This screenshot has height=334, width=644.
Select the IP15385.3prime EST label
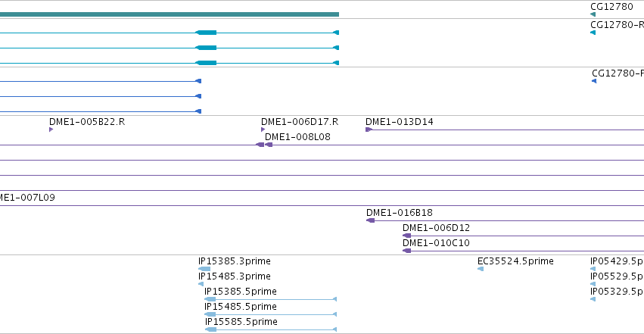[235, 261]
